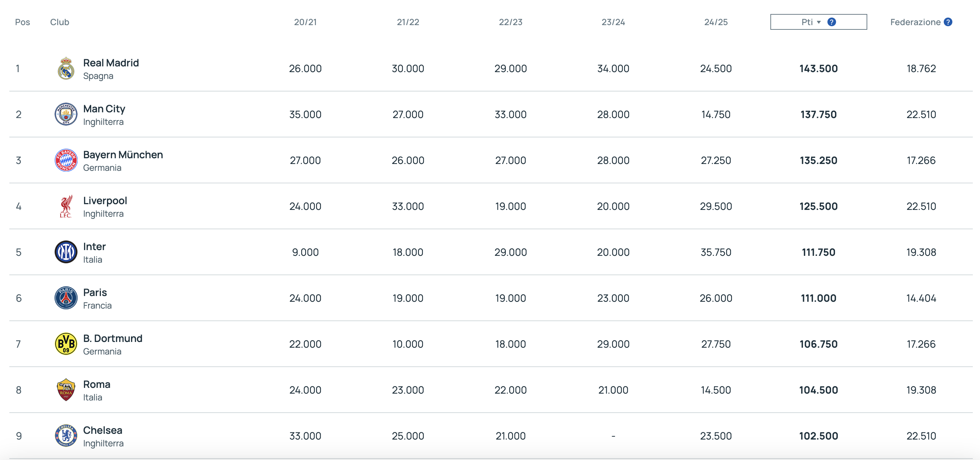Viewport: 980px width, 460px height.
Task: Open the Chelsea club name link
Action: 103,430
